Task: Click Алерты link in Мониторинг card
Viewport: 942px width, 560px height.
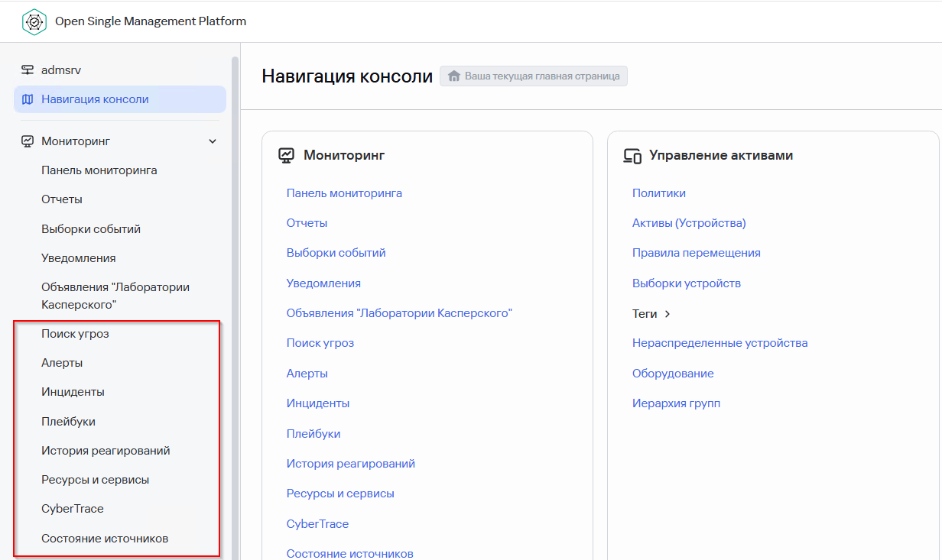Action: (x=307, y=374)
